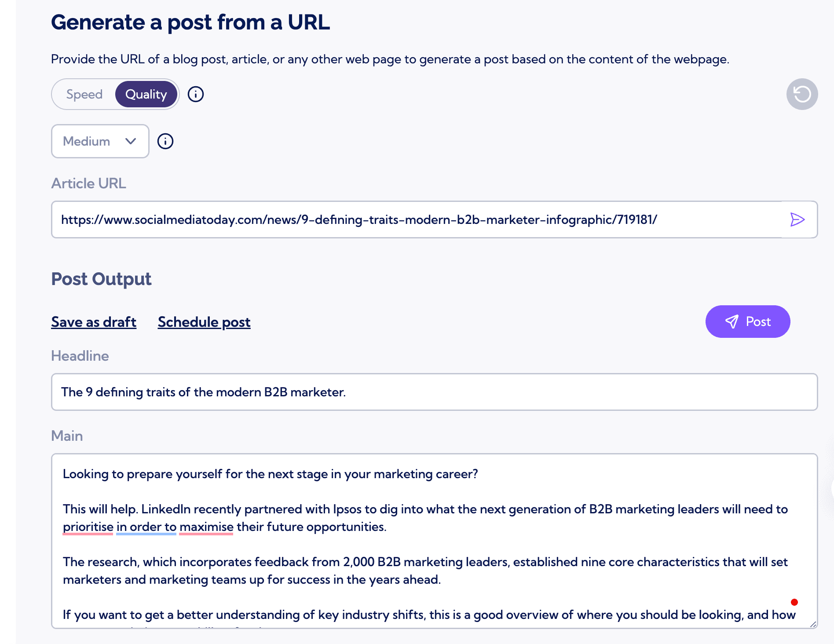The height and width of the screenshot is (644, 834).
Task: Submit the article URL via the arrow icon
Action: coord(797,220)
